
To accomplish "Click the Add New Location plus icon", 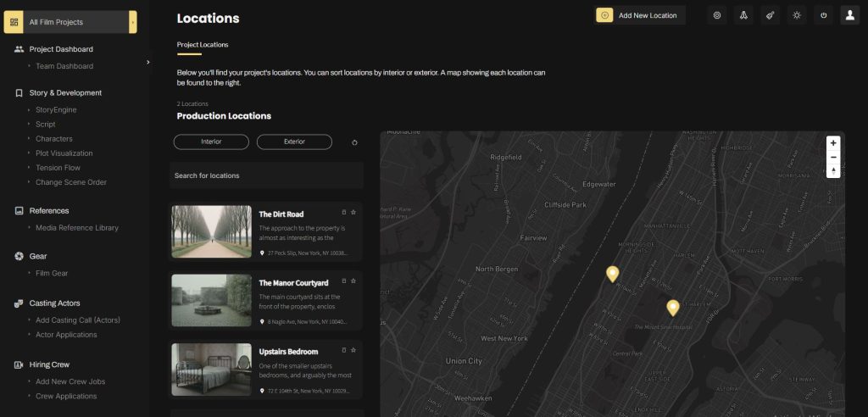I will [x=604, y=15].
